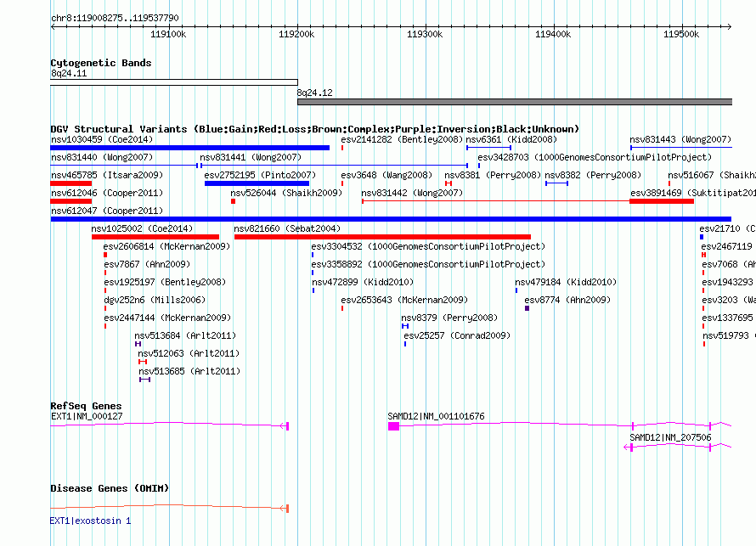Click the 119500k ruler tick label
The height and width of the screenshot is (546, 756).
click(681, 34)
